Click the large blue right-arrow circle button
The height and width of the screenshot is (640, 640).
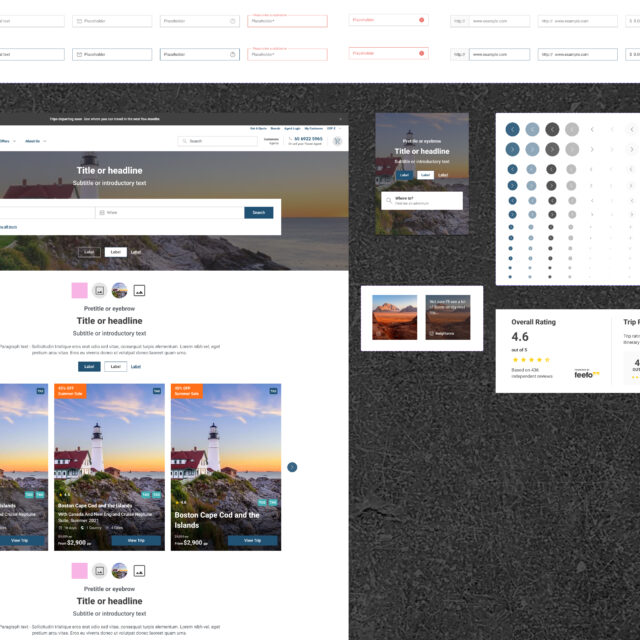[512, 149]
